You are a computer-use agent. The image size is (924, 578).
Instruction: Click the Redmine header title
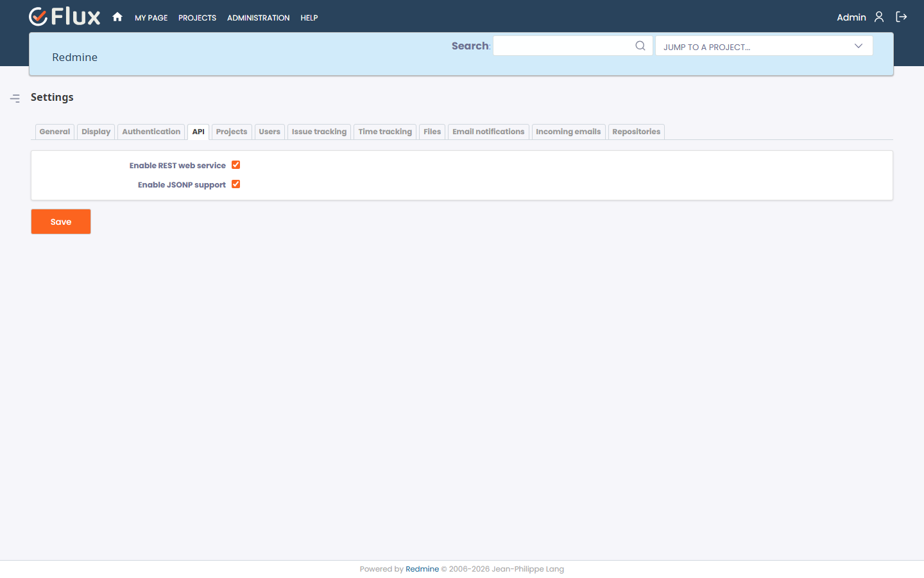75,57
